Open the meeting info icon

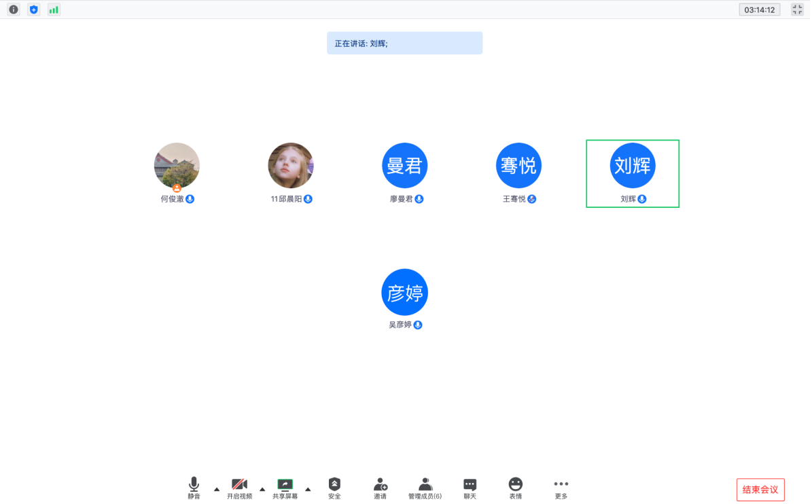[14, 10]
